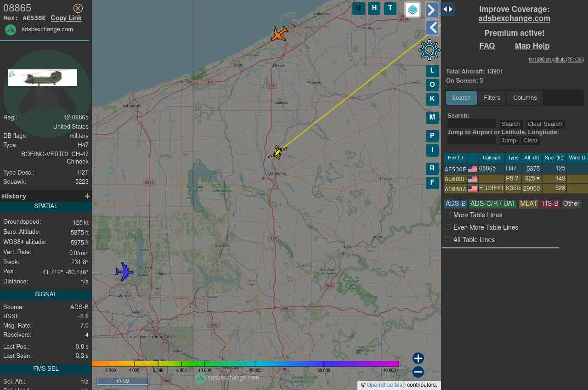588x390 pixels.
Task: Click the left chevron sidebar arrow button
Action: click(x=432, y=28)
